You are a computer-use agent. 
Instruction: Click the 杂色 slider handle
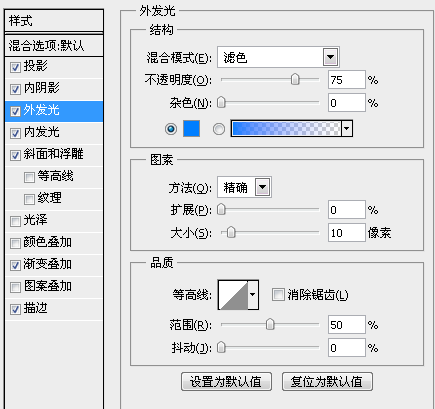[x=221, y=103]
